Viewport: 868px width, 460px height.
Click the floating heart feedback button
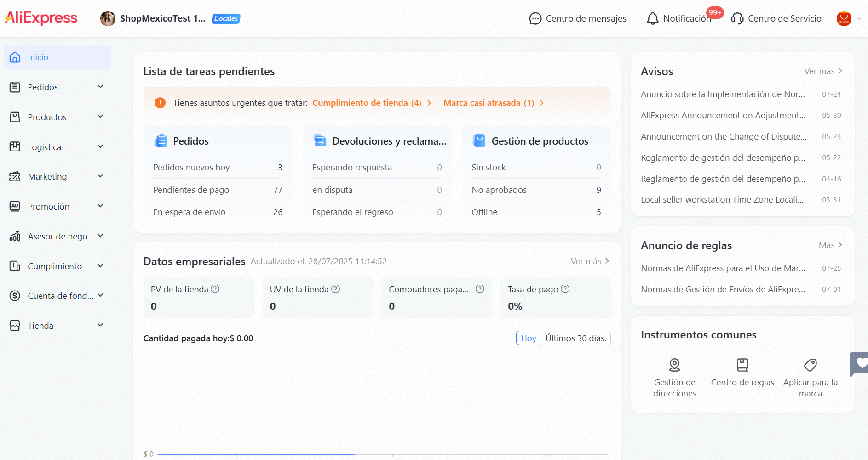(859, 364)
